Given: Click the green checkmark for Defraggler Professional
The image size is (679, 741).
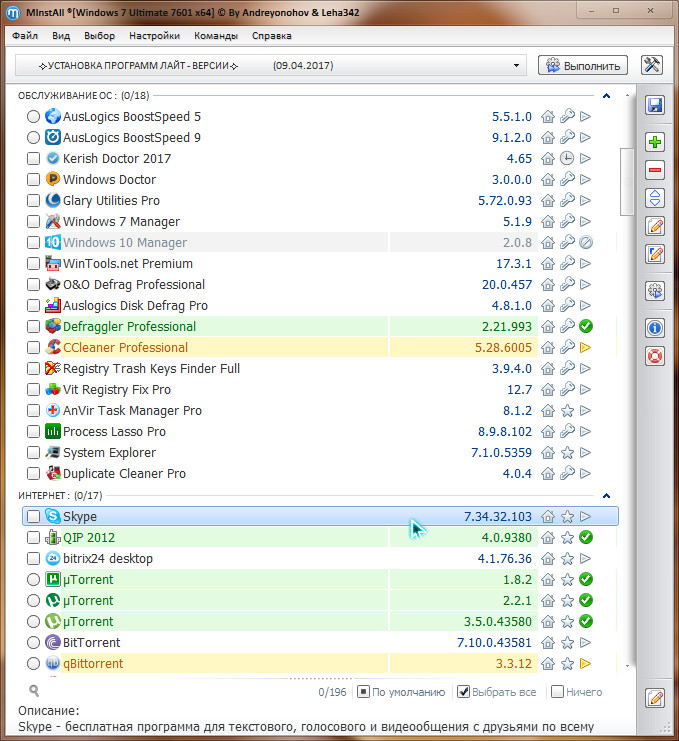Looking at the screenshot, I should (586, 326).
